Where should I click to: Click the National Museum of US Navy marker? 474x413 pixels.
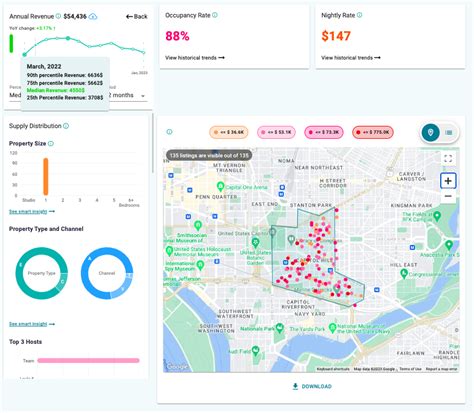click(332, 328)
